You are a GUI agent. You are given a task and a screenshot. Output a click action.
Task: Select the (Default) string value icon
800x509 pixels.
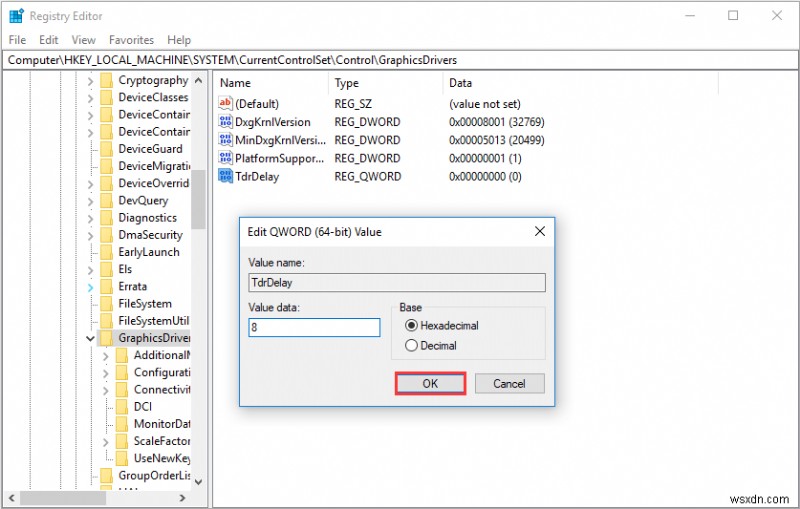tap(225, 104)
